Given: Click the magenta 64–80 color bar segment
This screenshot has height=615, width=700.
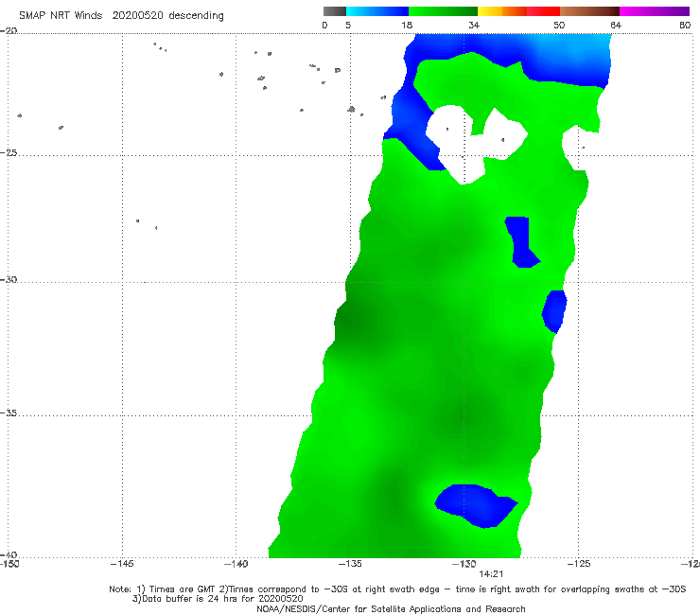Looking at the screenshot, I should tap(655, 11).
